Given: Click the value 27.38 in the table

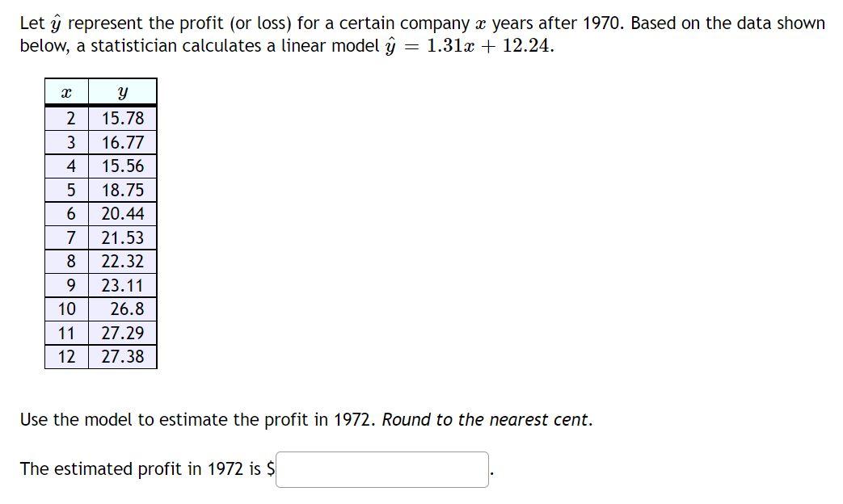Looking at the screenshot, I should pyautogui.click(x=122, y=355).
